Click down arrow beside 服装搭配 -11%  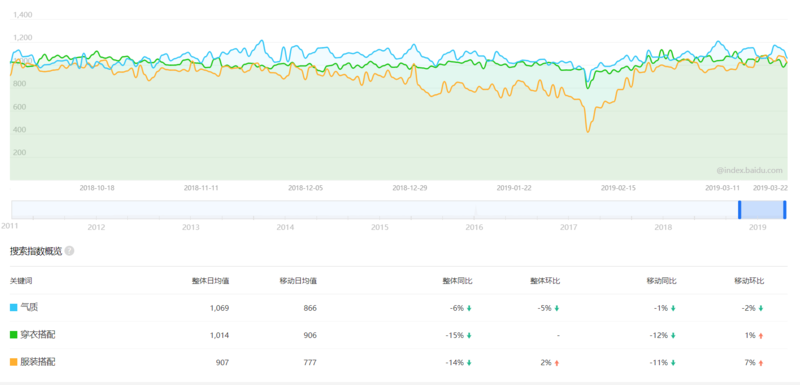pyautogui.click(x=673, y=363)
